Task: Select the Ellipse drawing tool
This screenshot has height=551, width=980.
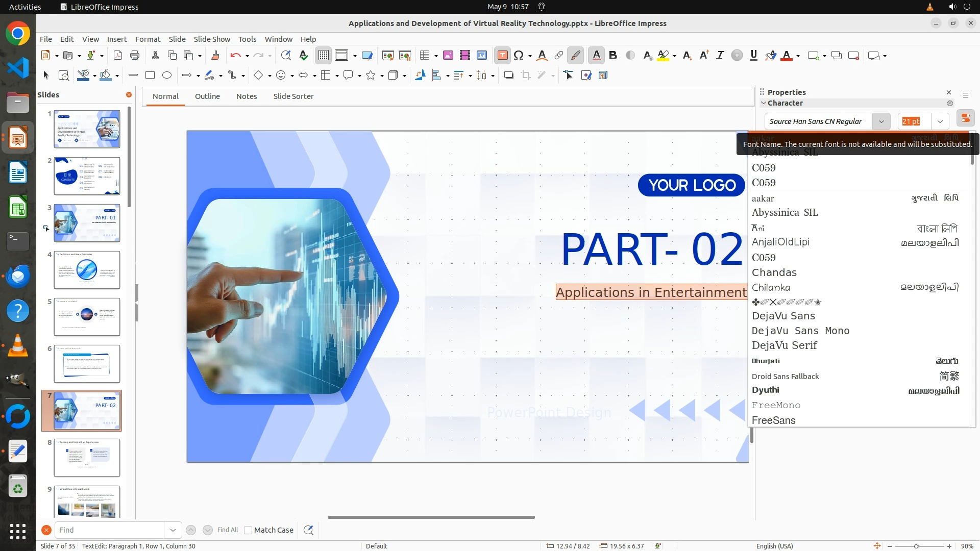Action: 167,76
